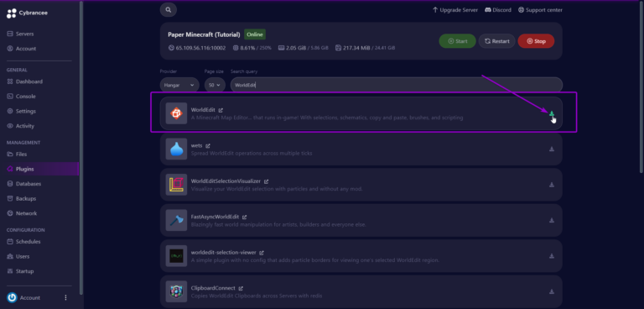This screenshot has height=309, width=644.
Task: Open Servers in the sidebar
Action: [20, 34]
